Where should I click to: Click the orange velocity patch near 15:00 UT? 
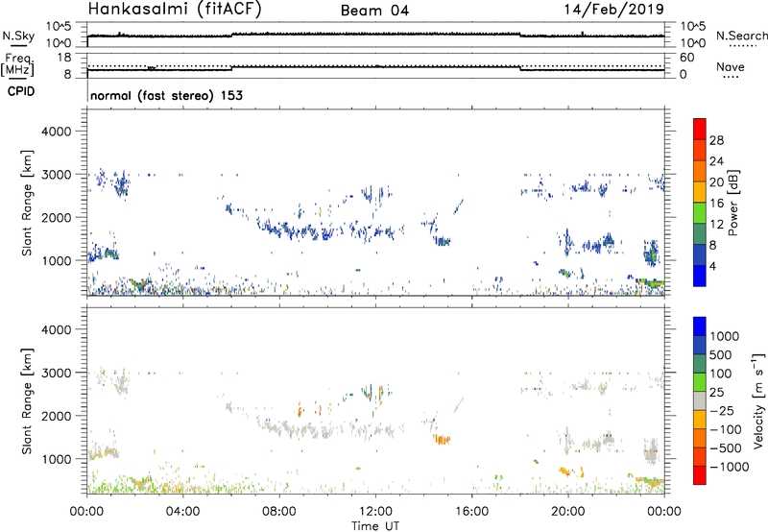click(x=442, y=439)
